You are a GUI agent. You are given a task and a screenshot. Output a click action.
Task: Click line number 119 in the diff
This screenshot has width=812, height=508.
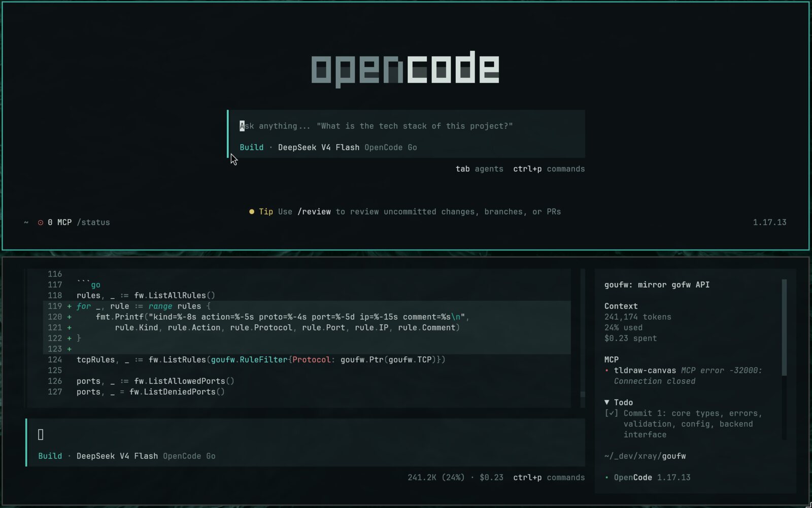(55, 306)
